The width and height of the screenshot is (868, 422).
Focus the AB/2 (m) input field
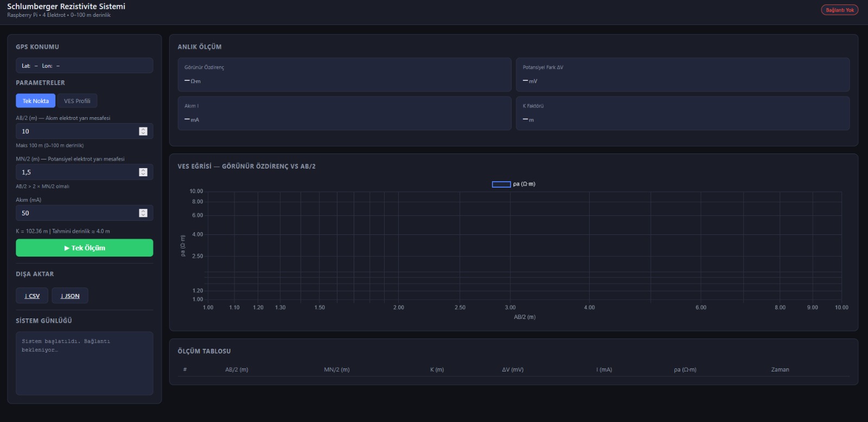(76, 131)
